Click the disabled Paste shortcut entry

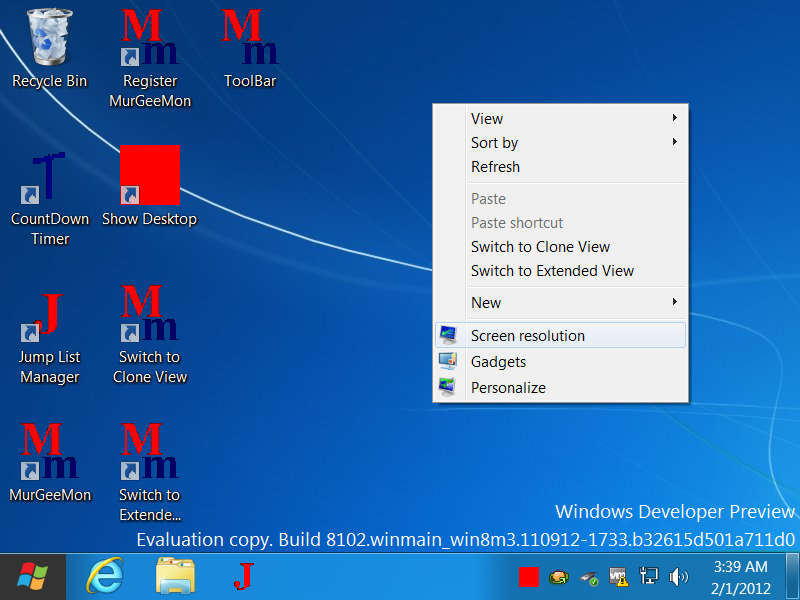560,222
